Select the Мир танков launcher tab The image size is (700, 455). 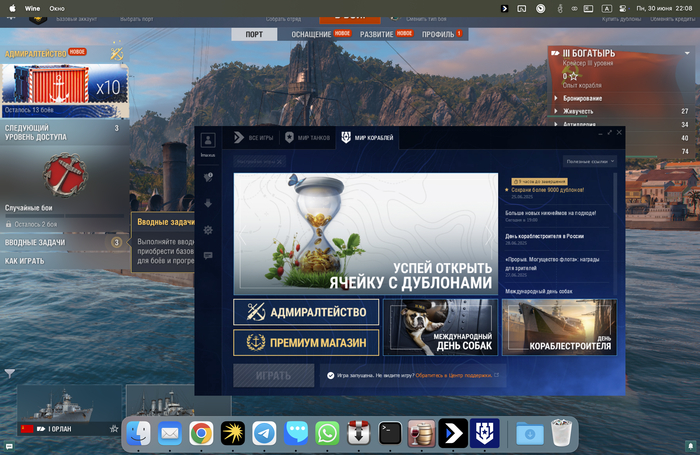click(x=307, y=138)
